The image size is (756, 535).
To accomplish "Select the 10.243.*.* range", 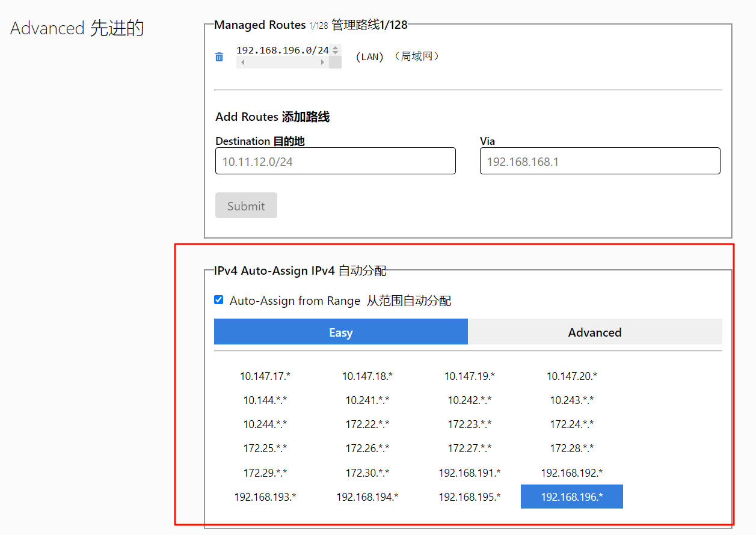I will click(x=571, y=400).
